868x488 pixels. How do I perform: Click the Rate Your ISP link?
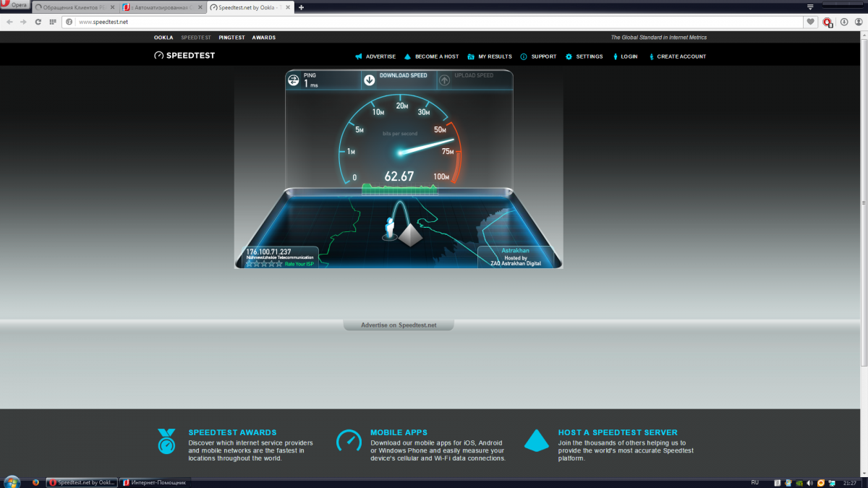300,264
